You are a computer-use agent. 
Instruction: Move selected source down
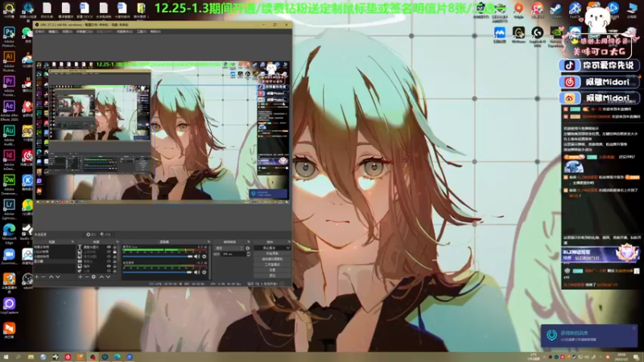pyautogui.click(x=108, y=277)
